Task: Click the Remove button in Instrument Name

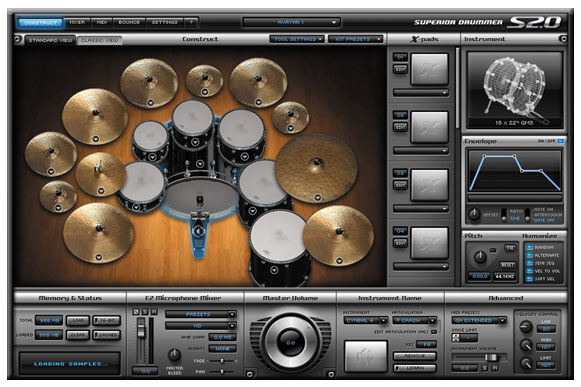Action: pos(415,356)
